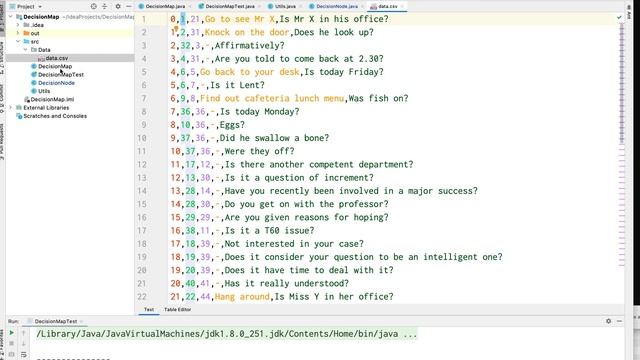Rerun DecisionMapTest with green play icon
This screenshot has height=360, width=640.
[11, 333]
